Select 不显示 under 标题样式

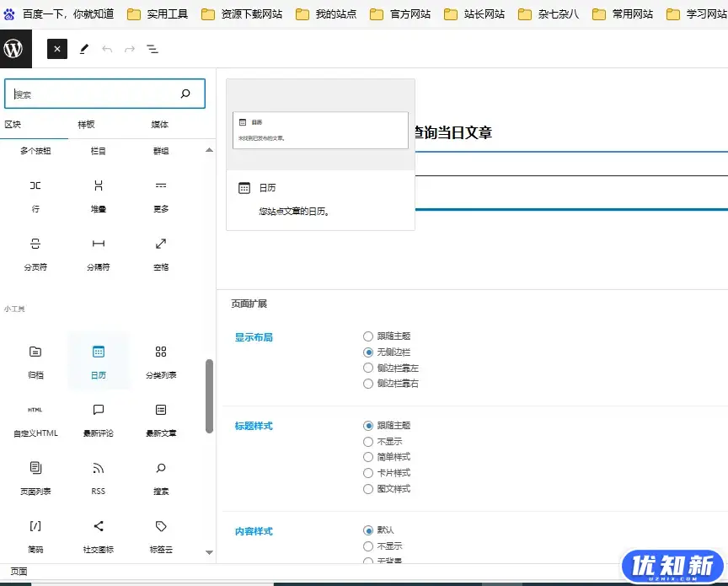tap(368, 442)
